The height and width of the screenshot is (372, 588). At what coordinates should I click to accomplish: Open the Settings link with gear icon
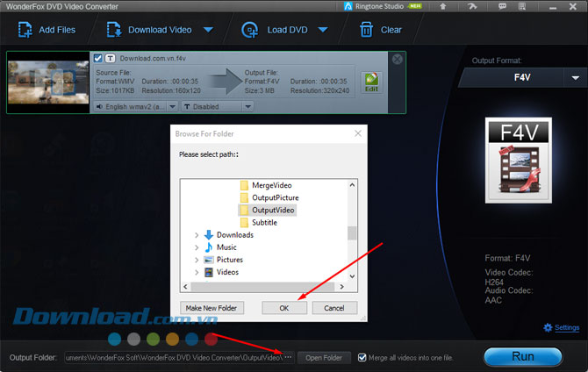[x=562, y=327]
